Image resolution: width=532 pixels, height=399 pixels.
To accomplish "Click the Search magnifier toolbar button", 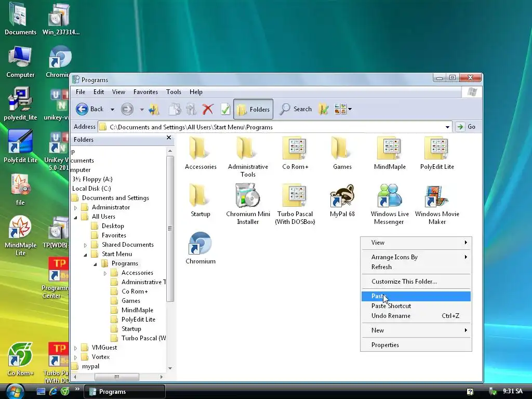I will pyautogui.click(x=296, y=109).
